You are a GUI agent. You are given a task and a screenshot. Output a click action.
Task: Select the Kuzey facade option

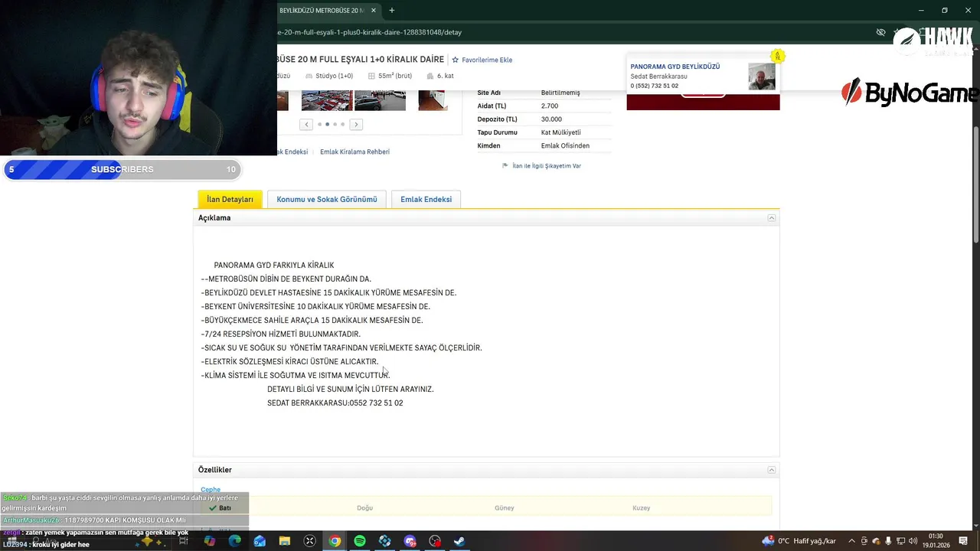tap(641, 508)
